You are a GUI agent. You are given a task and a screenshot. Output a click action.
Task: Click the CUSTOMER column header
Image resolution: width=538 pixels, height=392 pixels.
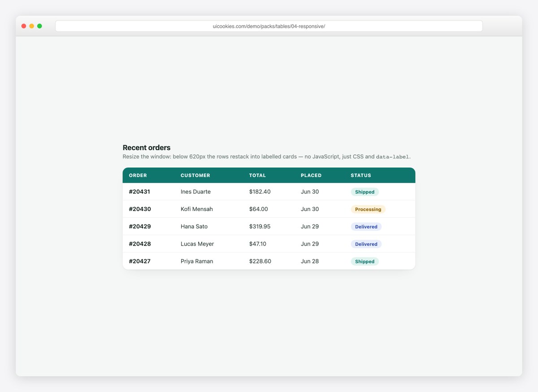coord(195,176)
